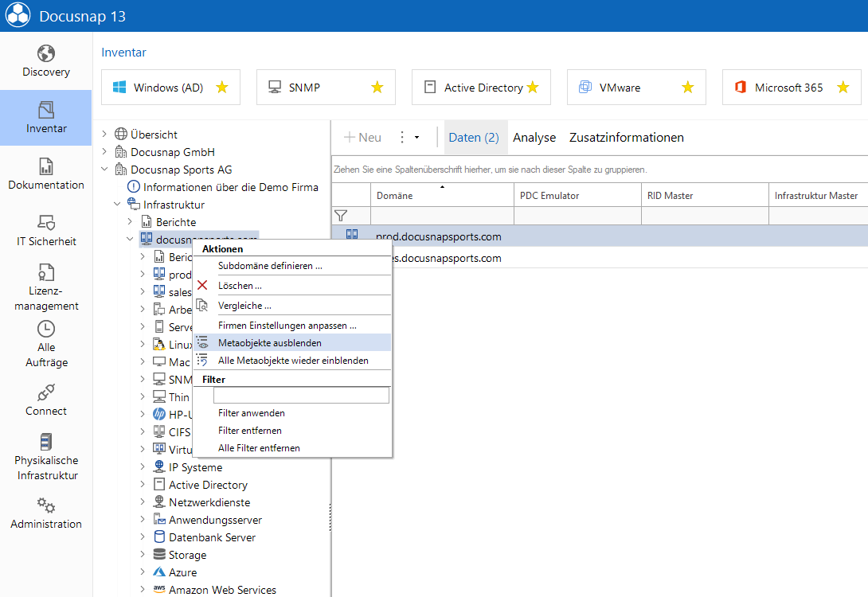The image size is (868, 597).
Task: Open the Inventar sidebar section
Action: 46,117
